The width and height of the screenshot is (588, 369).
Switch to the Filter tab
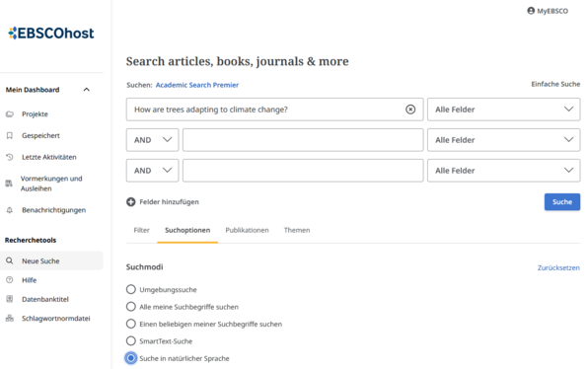point(142,230)
